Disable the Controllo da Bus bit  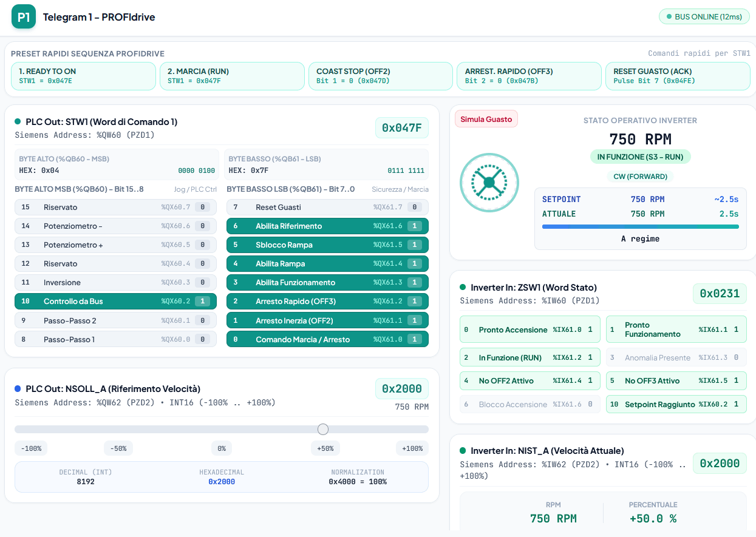tap(115, 302)
